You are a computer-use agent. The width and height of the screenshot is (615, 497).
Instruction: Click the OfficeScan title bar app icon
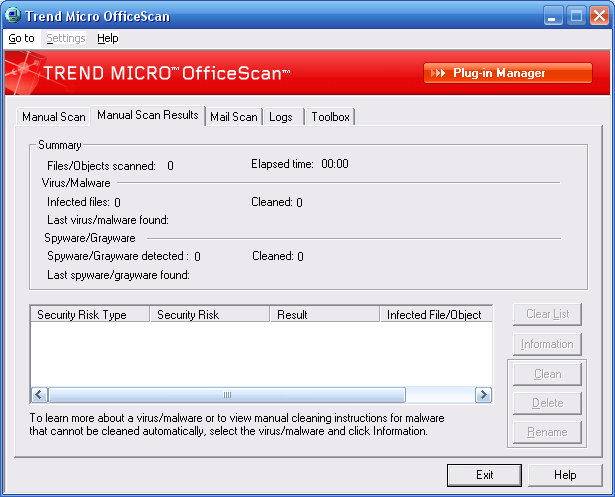click(12, 16)
